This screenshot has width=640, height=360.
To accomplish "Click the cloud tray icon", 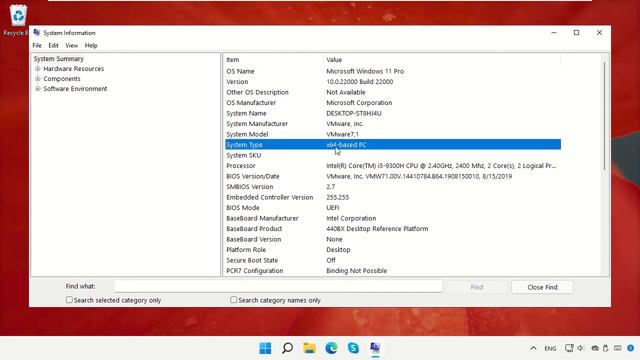I will click(595, 348).
